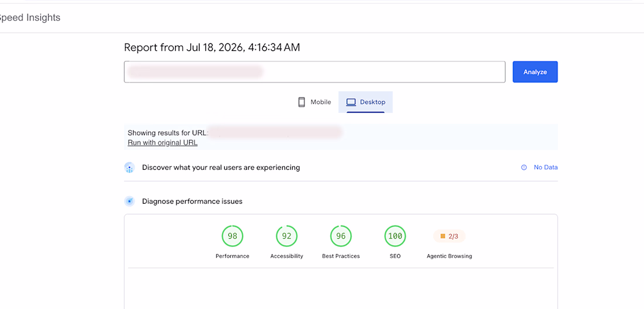Click the SEO label

[395, 256]
